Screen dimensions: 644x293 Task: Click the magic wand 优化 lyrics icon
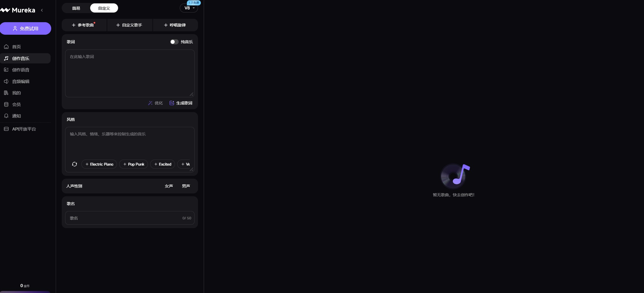[150, 103]
